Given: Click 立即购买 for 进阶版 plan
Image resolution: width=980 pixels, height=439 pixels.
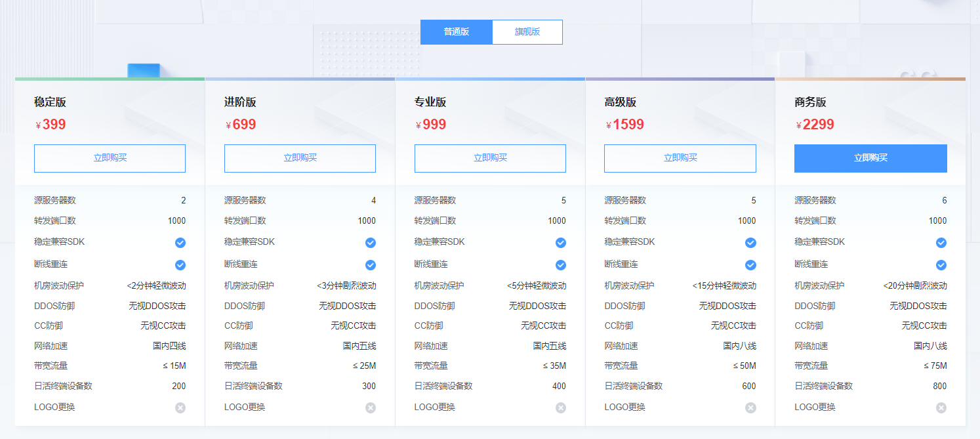Looking at the screenshot, I should 300,158.
